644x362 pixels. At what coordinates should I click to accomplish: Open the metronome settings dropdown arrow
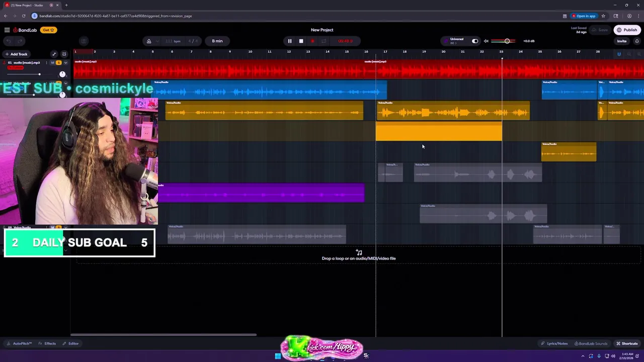click(x=157, y=41)
